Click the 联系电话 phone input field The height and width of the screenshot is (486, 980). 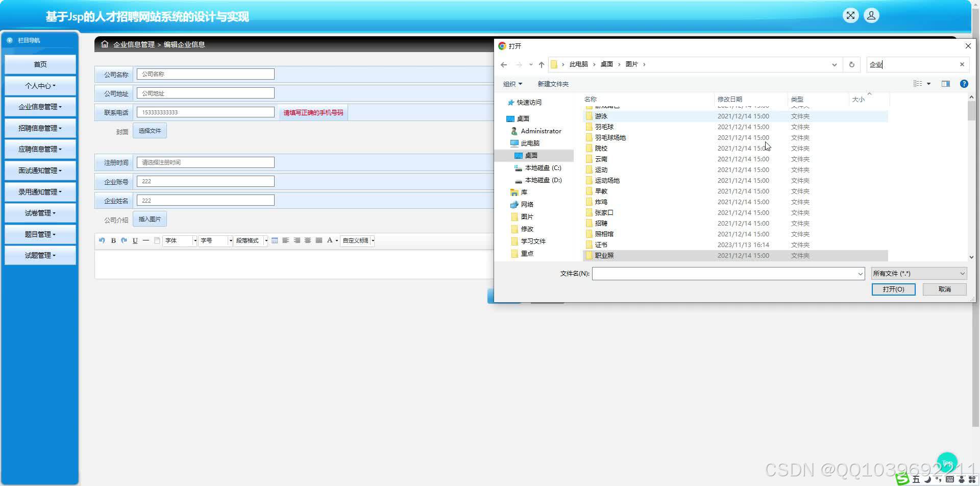point(205,112)
